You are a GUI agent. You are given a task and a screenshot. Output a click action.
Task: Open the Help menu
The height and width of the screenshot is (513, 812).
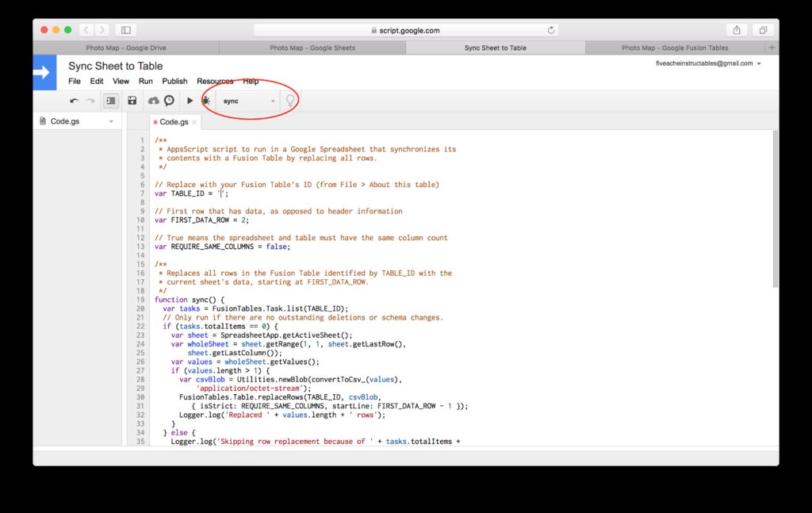click(x=251, y=82)
